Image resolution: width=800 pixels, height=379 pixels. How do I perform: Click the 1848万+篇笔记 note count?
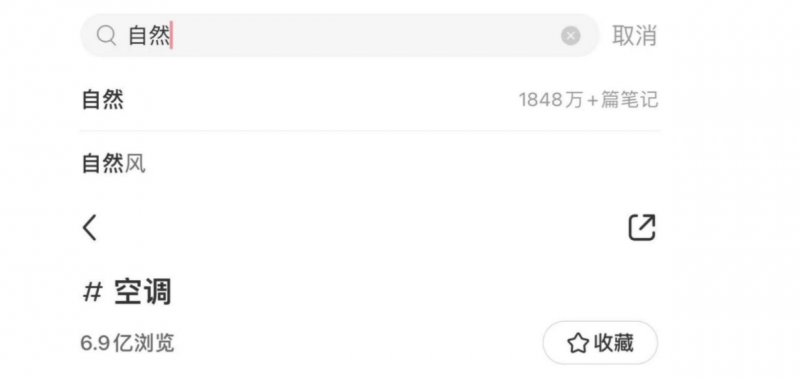click(x=588, y=100)
